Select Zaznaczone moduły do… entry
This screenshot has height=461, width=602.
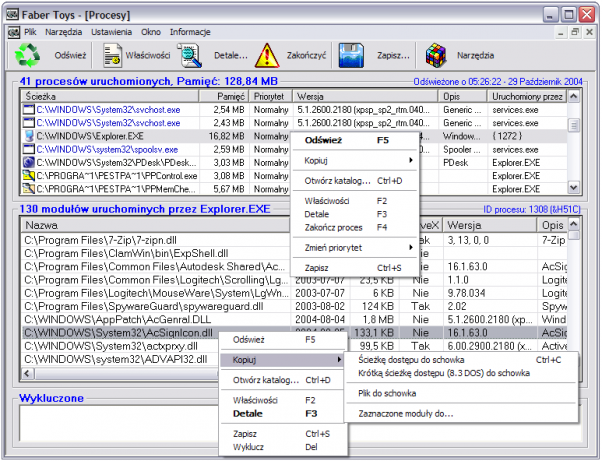[x=461, y=414]
